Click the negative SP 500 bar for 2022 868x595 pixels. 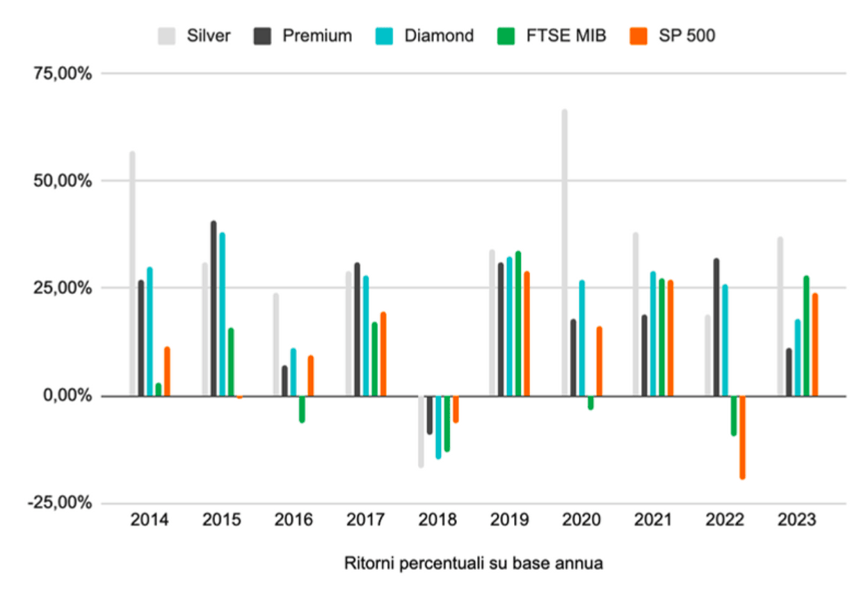click(x=742, y=437)
